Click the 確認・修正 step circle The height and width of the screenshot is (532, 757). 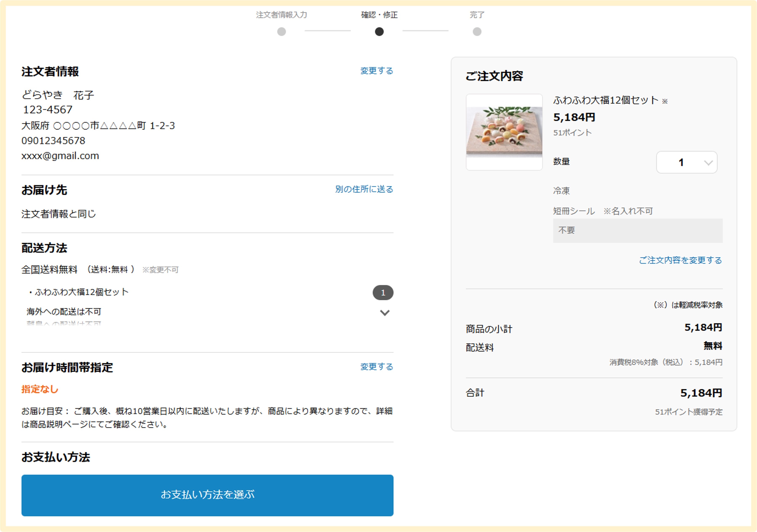coord(379,32)
